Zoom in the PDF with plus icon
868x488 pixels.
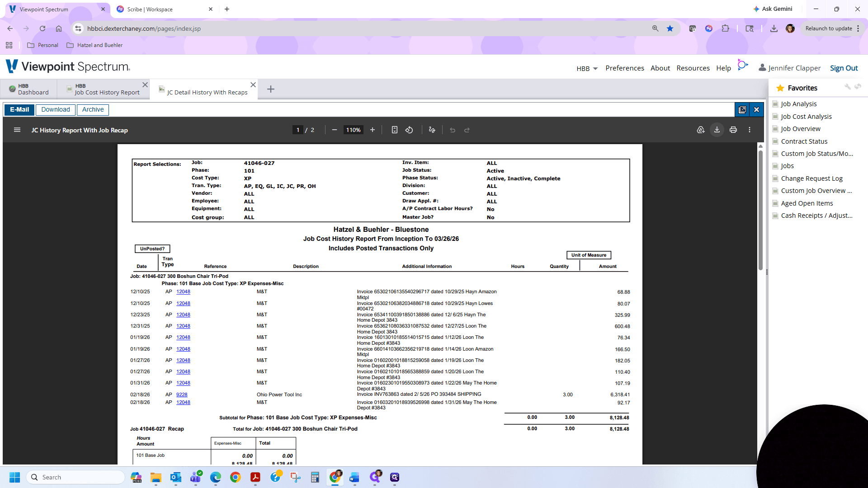[373, 130]
